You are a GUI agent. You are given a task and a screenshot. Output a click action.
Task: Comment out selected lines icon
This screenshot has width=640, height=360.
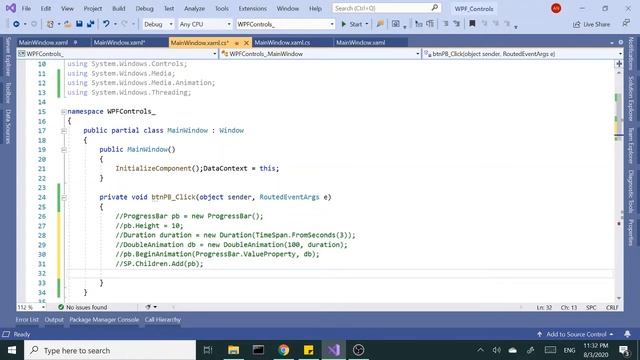446,24
